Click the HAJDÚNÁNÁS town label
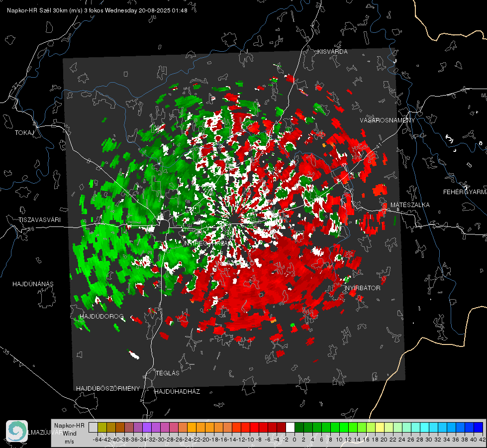 (x=33, y=284)
